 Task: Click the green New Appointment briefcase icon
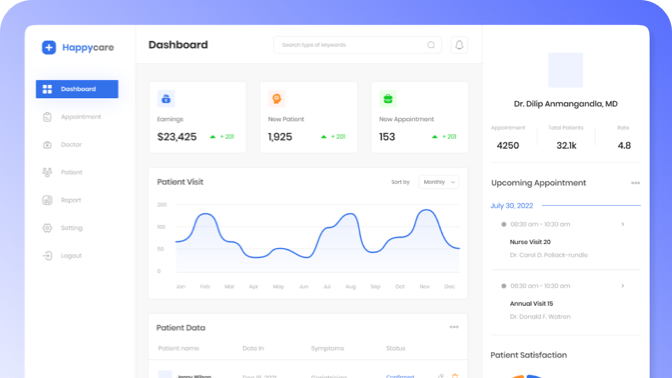(388, 99)
